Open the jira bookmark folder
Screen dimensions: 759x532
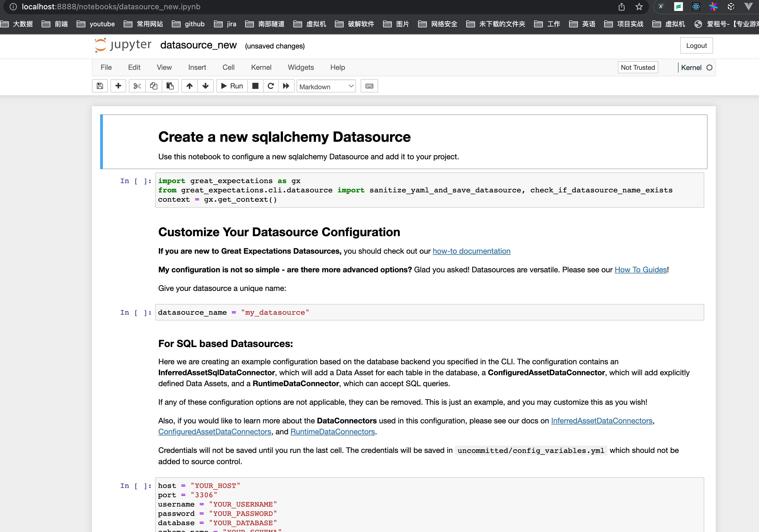(225, 24)
